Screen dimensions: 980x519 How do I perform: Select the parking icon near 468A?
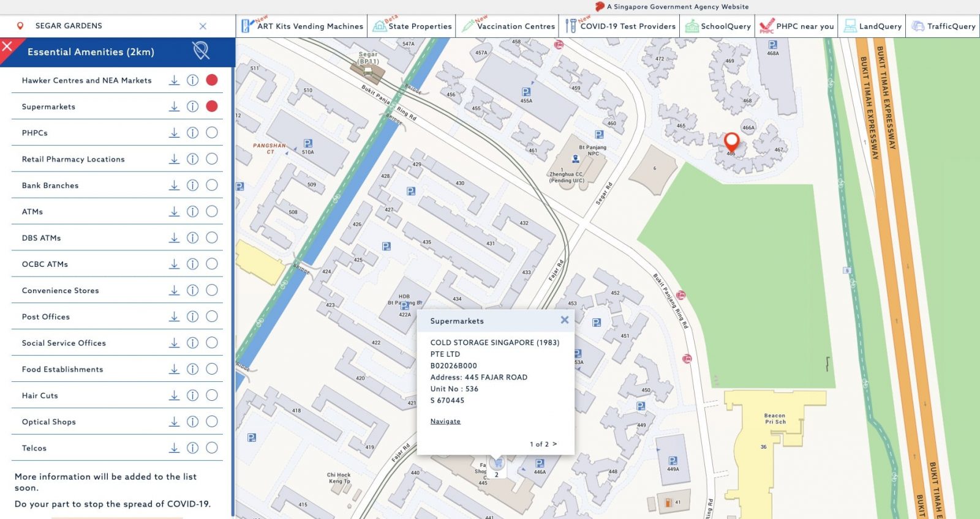[x=773, y=45]
